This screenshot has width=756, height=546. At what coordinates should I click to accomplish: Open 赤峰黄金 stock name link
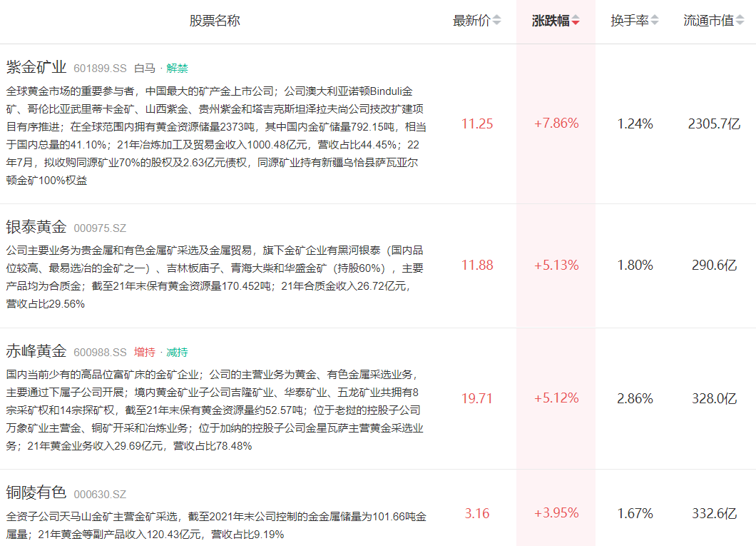[x=36, y=351]
